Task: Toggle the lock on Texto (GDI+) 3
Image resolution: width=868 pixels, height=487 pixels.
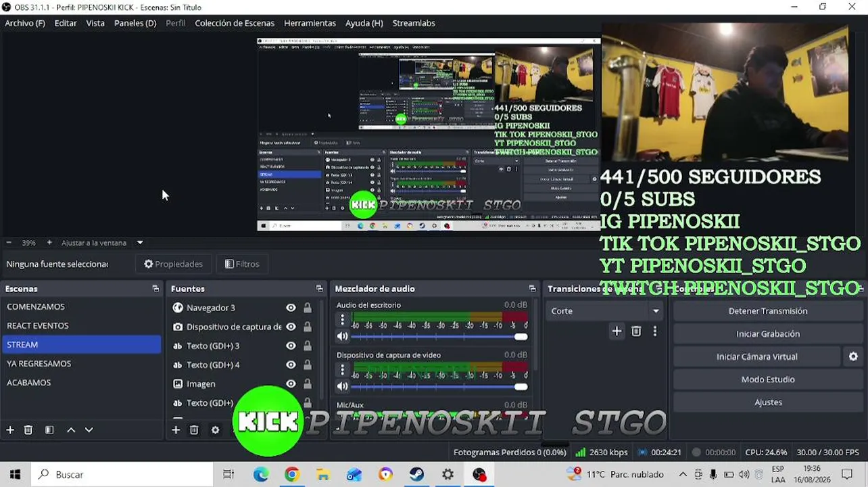Action: 308,346
